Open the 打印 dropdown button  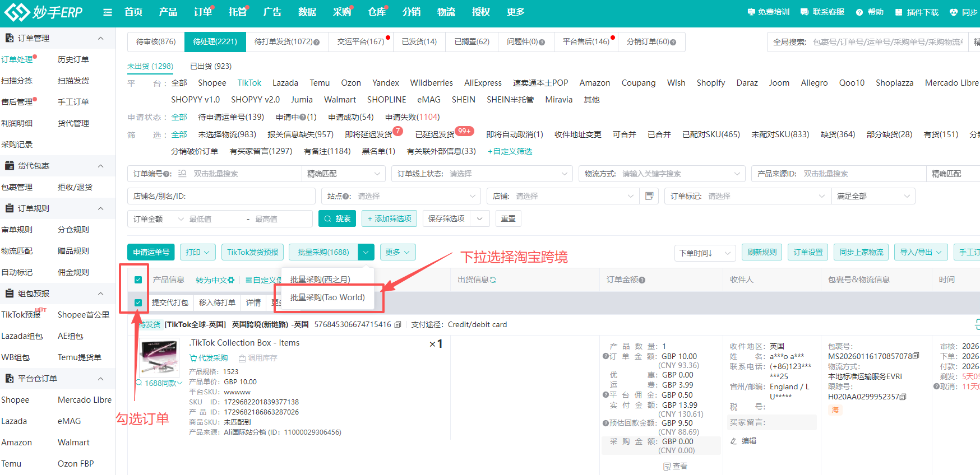pos(198,253)
